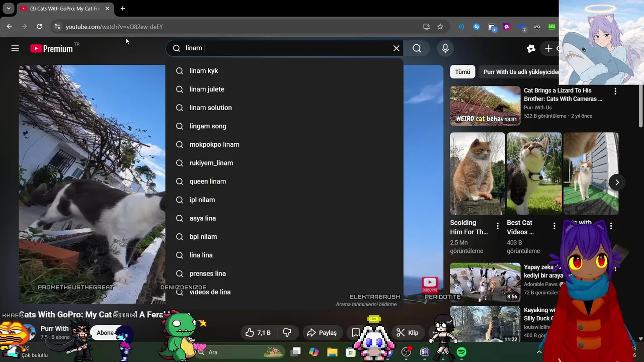
Task: Choose suggestion 'rukiyem_linam'
Action: 284,163
